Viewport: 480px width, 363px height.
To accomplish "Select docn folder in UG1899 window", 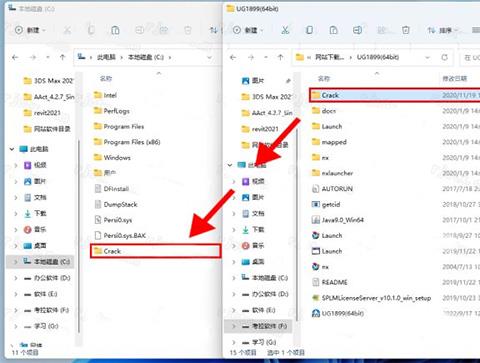I will coord(324,111).
